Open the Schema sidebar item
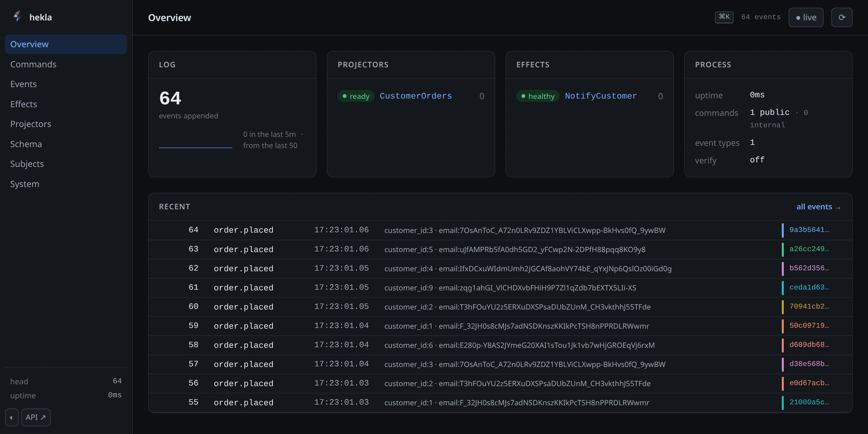Image resolution: width=868 pixels, height=434 pixels. point(66,144)
